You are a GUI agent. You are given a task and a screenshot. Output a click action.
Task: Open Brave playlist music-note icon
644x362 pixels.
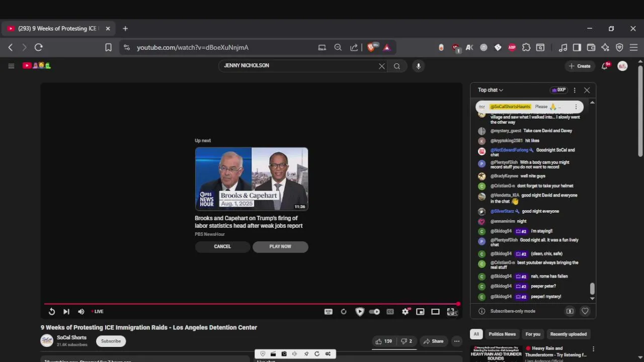563,47
